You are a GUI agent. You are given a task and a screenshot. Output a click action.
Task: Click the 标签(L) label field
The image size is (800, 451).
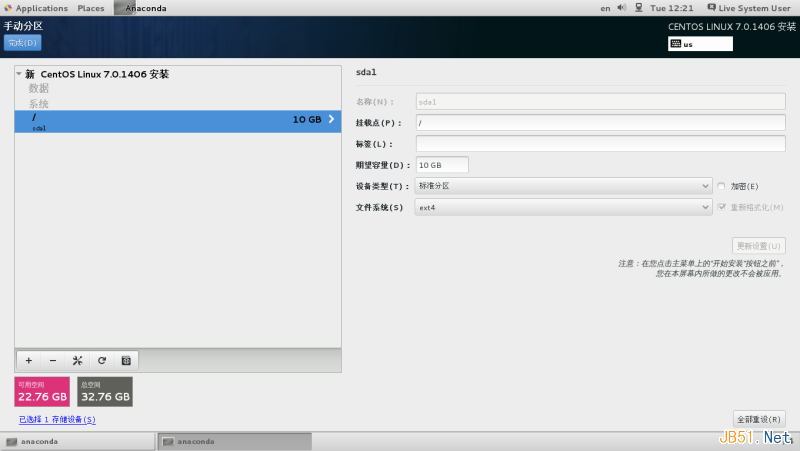point(601,144)
